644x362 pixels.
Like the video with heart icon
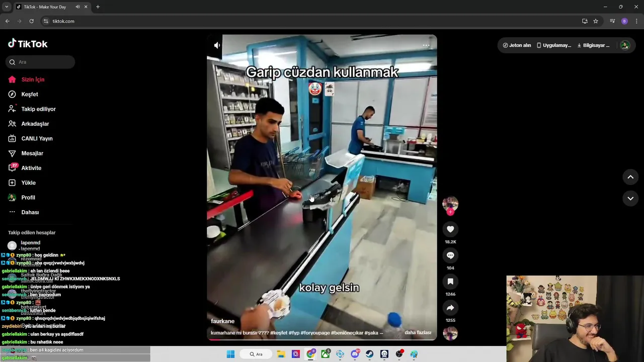click(x=450, y=229)
